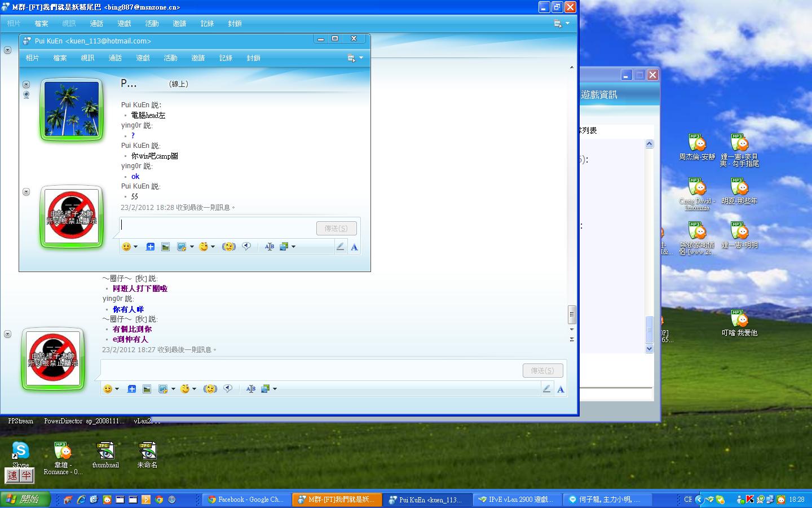Click message input field in group chat
The height and width of the screenshot is (508, 812).
pyautogui.click(x=310, y=370)
